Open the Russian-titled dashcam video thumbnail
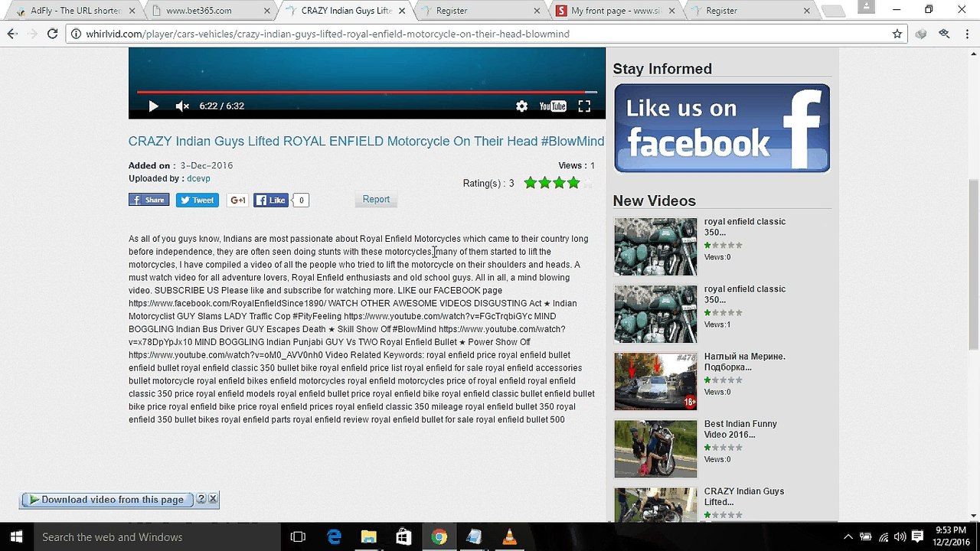The height and width of the screenshot is (551, 980). click(x=655, y=382)
